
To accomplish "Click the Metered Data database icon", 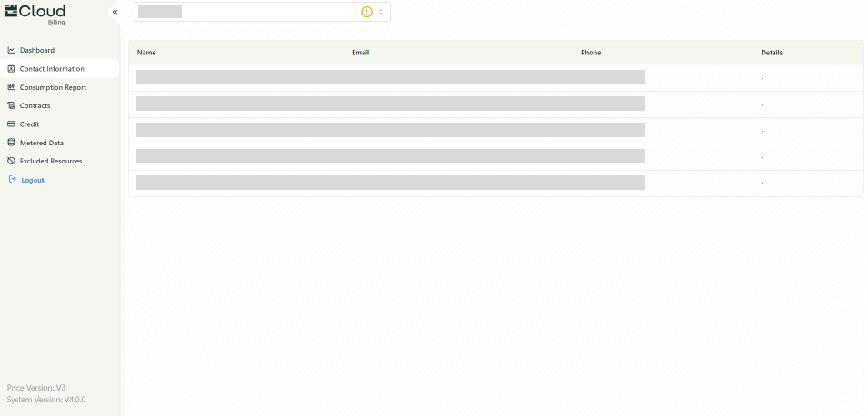I will click(x=11, y=143).
